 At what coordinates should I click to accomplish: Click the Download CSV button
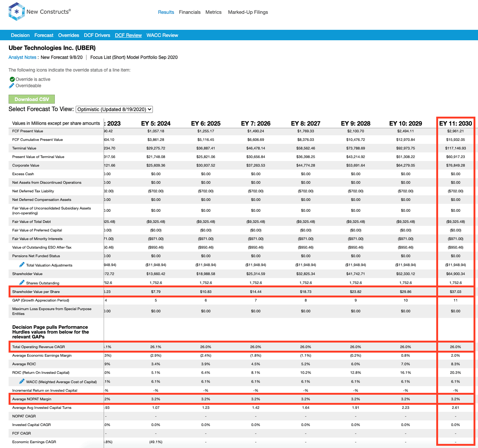coord(32,99)
